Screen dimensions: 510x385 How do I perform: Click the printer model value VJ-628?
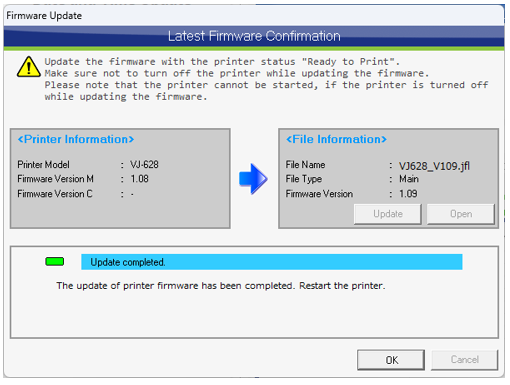point(144,164)
